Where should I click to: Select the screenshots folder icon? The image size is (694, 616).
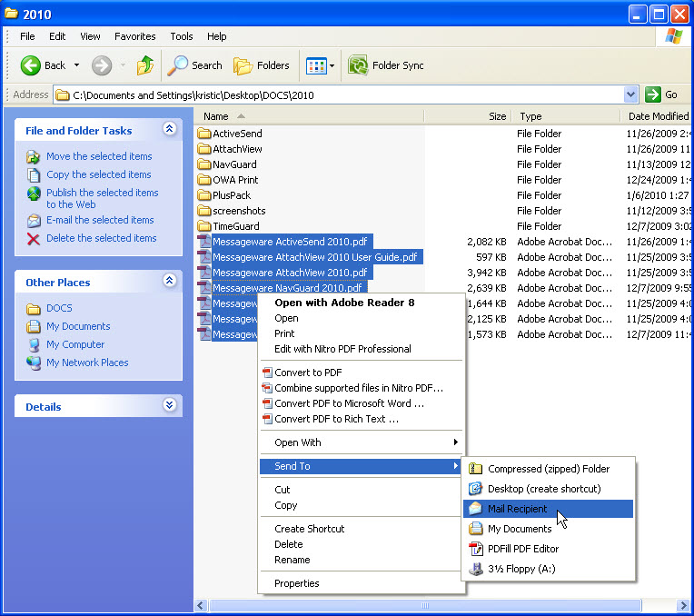coord(204,211)
